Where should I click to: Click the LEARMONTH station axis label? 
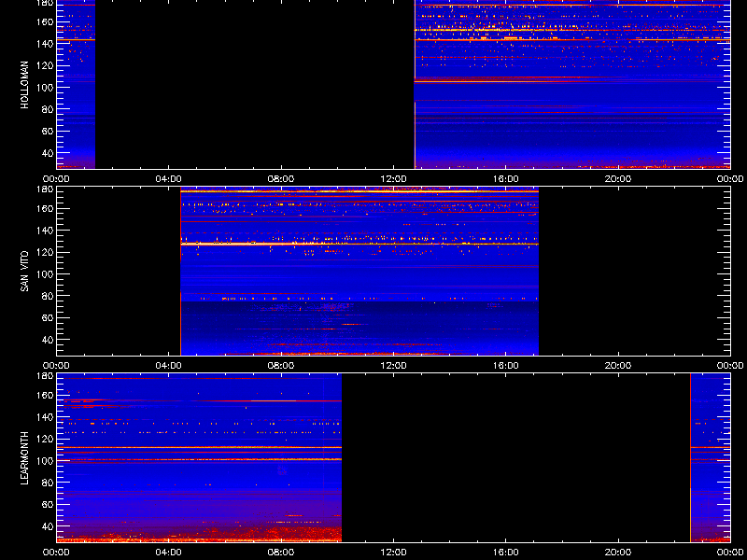coord(25,458)
